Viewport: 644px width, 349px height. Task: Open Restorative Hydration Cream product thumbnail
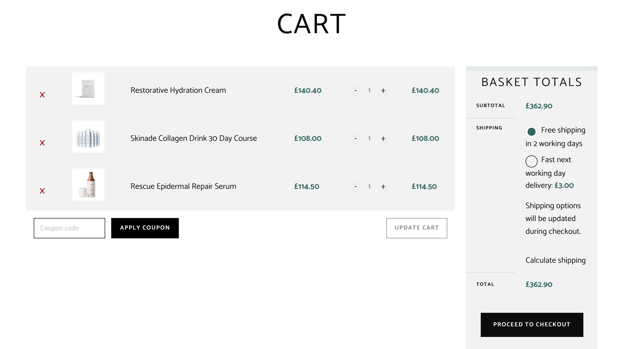[x=88, y=89]
